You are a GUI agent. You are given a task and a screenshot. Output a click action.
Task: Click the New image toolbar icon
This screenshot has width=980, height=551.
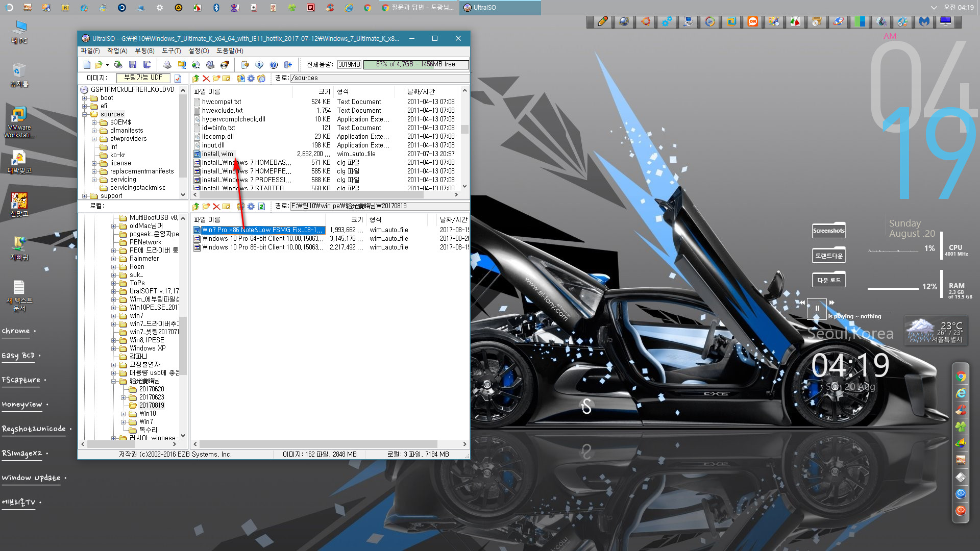coord(87,65)
